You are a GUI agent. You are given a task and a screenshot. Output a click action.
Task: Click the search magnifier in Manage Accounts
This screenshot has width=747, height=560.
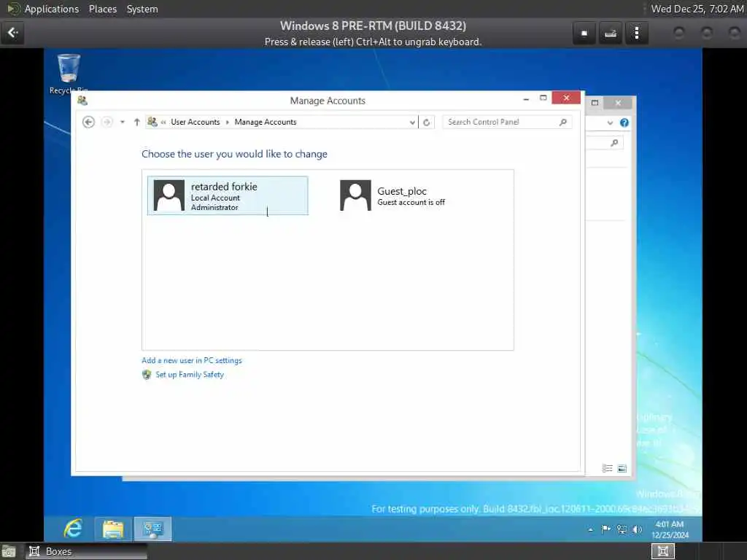click(x=563, y=122)
